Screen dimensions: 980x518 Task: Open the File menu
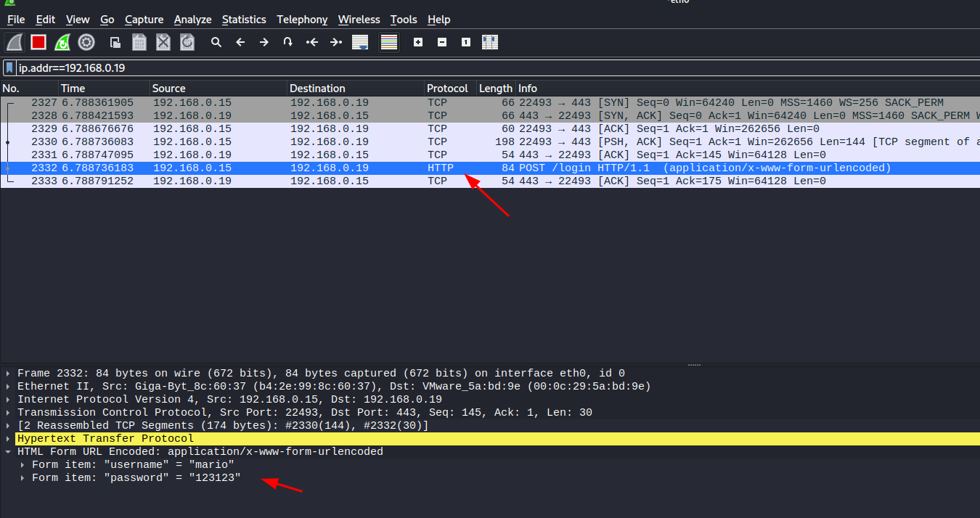tap(16, 20)
